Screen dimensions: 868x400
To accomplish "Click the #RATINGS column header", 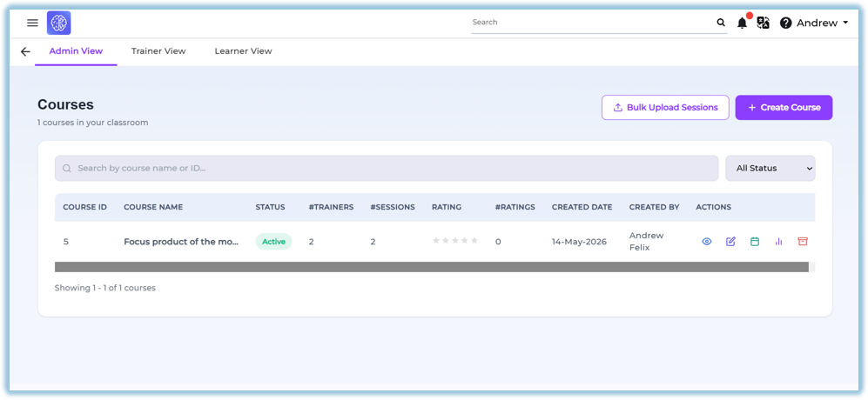I will click(x=515, y=207).
